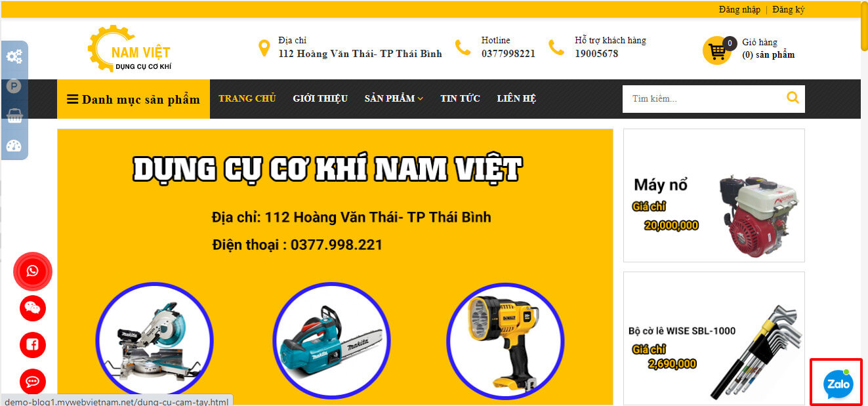The width and height of the screenshot is (868, 406).
Task: Click the dashboard gauge sidebar icon
Action: [14, 146]
